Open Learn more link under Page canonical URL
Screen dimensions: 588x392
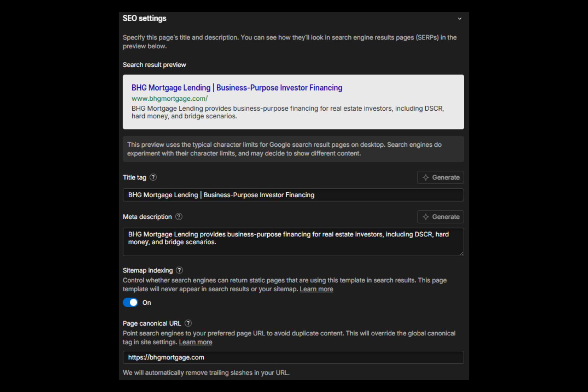[195, 342]
